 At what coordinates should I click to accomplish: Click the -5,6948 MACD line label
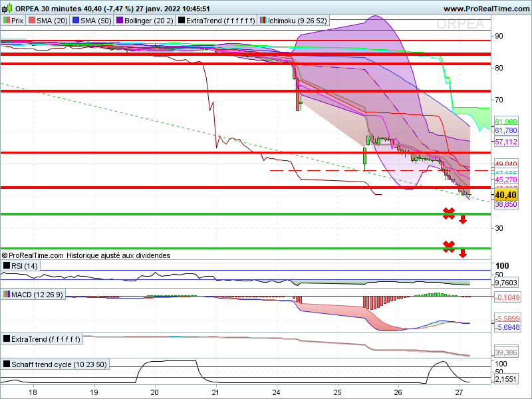tap(507, 327)
